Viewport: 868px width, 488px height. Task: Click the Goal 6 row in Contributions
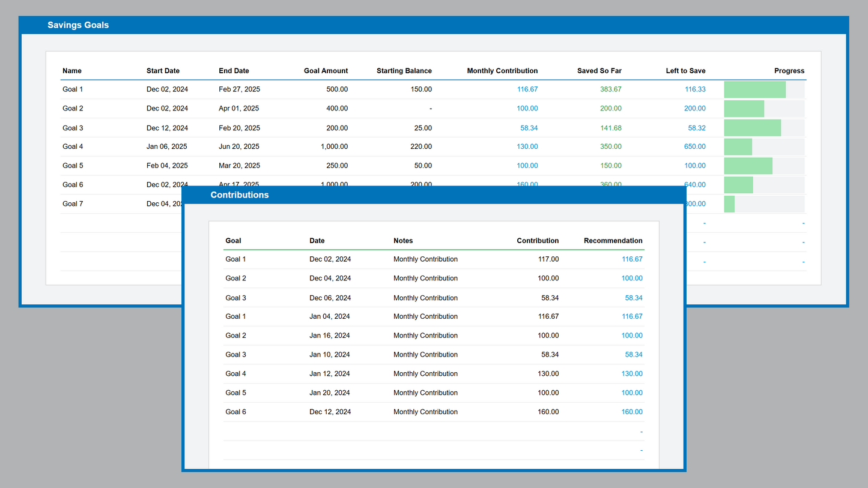[434, 412]
